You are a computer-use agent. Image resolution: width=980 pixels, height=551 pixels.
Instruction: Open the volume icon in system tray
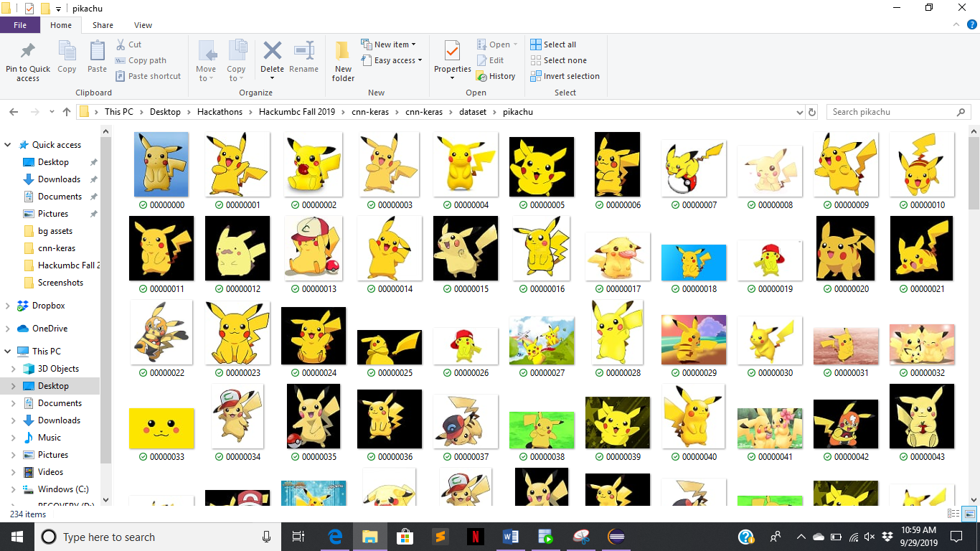tap(870, 537)
